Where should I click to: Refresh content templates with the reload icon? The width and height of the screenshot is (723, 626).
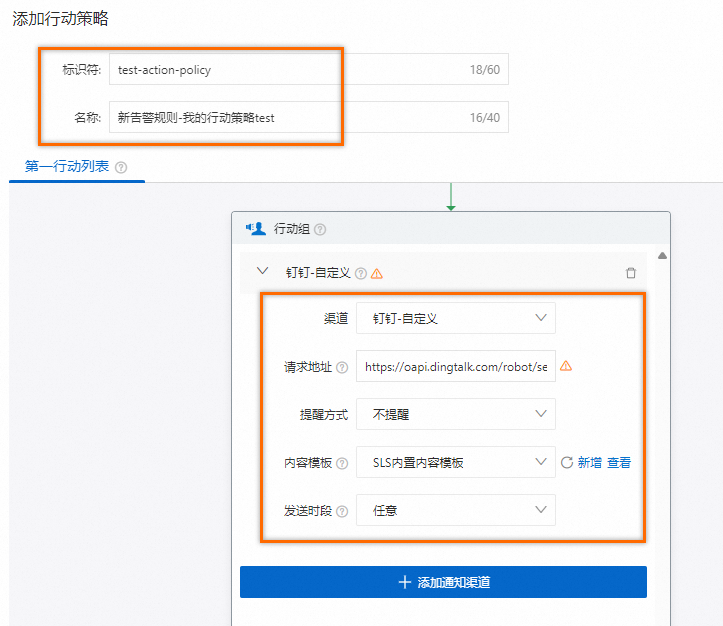[x=567, y=462]
